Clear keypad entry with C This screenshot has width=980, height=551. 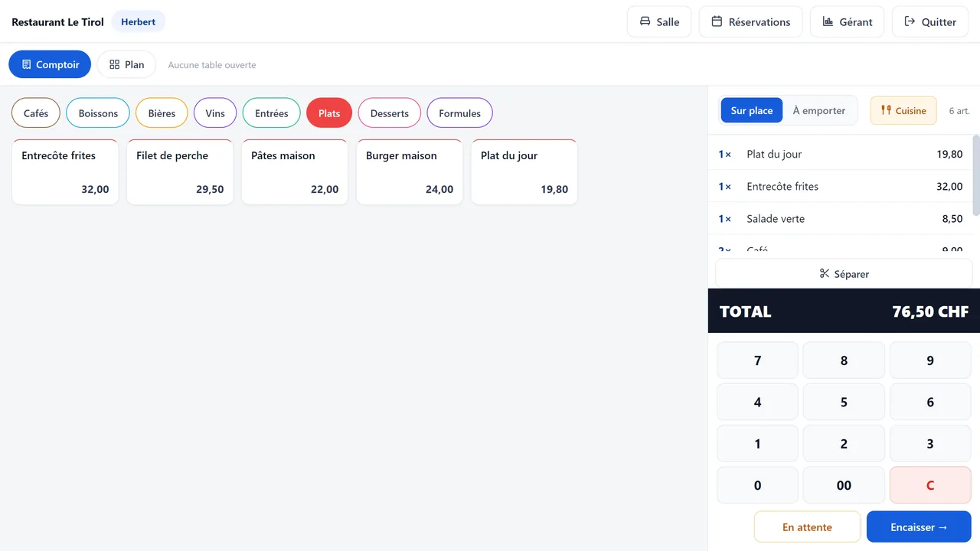tap(930, 485)
